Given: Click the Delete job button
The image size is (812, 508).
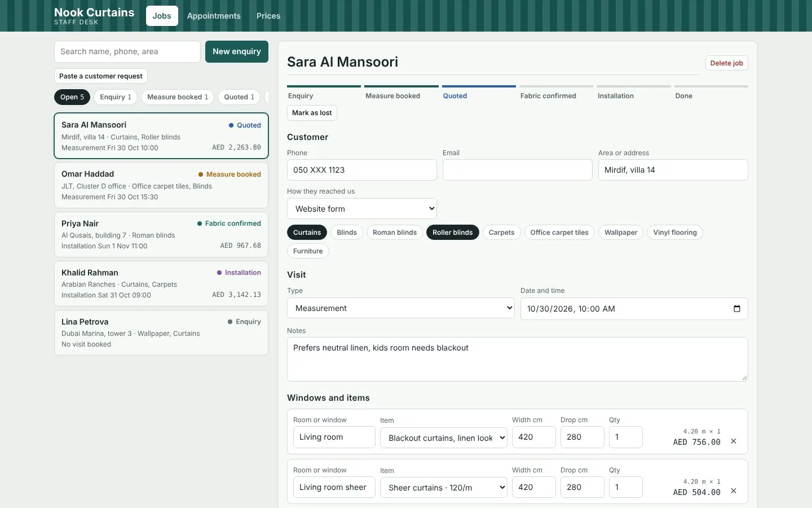Looking at the screenshot, I should 726,63.
